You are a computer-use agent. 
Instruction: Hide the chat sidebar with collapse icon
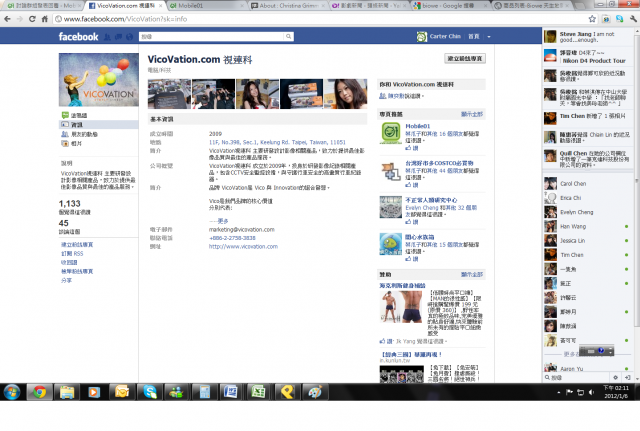tap(628, 378)
